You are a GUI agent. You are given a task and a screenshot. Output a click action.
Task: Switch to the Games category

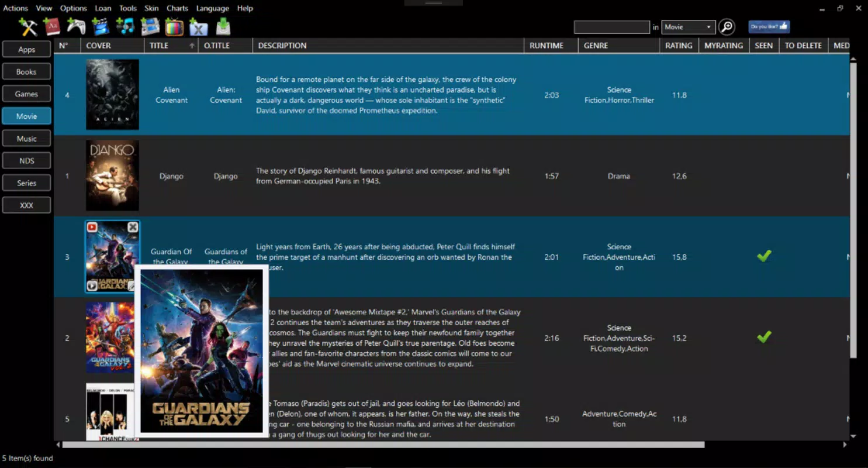26,94
